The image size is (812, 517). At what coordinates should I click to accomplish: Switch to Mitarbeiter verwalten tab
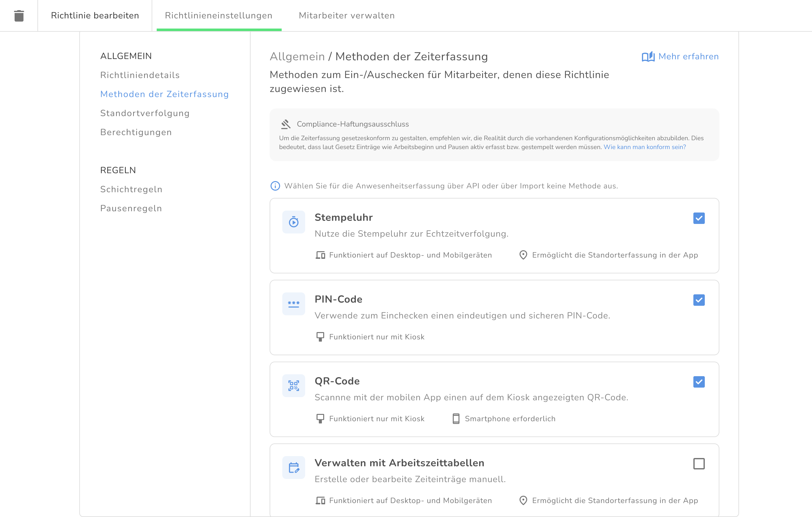pos(346,16)
